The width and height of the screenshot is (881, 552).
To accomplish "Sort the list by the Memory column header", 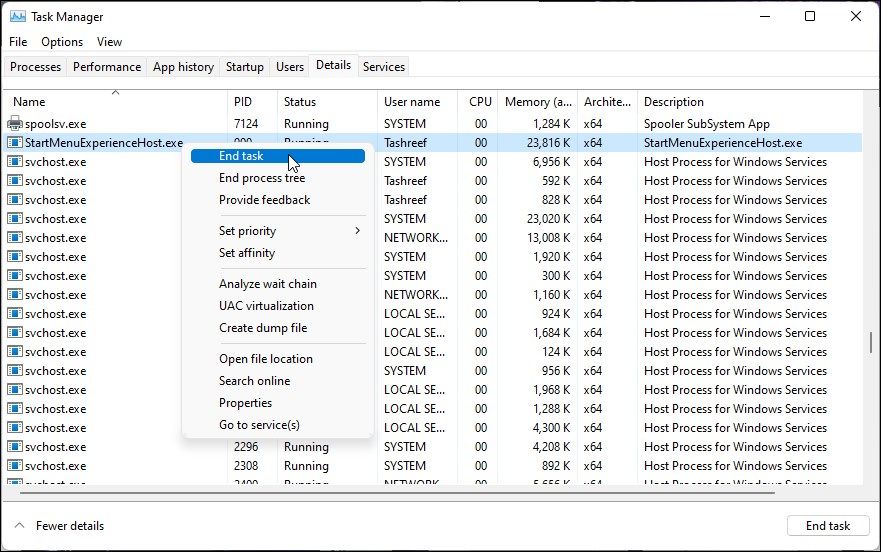I will [538, 102].
